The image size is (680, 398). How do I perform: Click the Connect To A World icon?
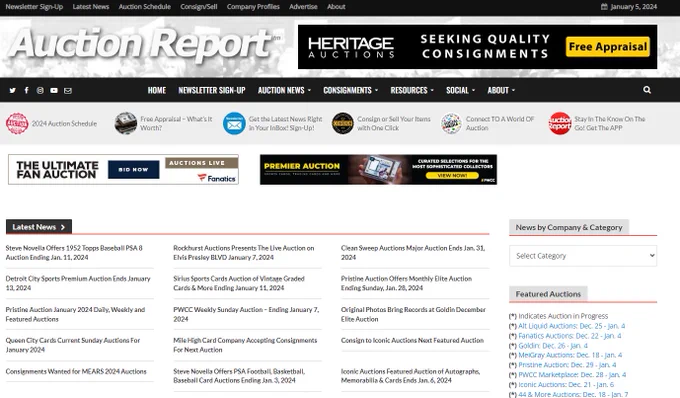tap(451, 124)
